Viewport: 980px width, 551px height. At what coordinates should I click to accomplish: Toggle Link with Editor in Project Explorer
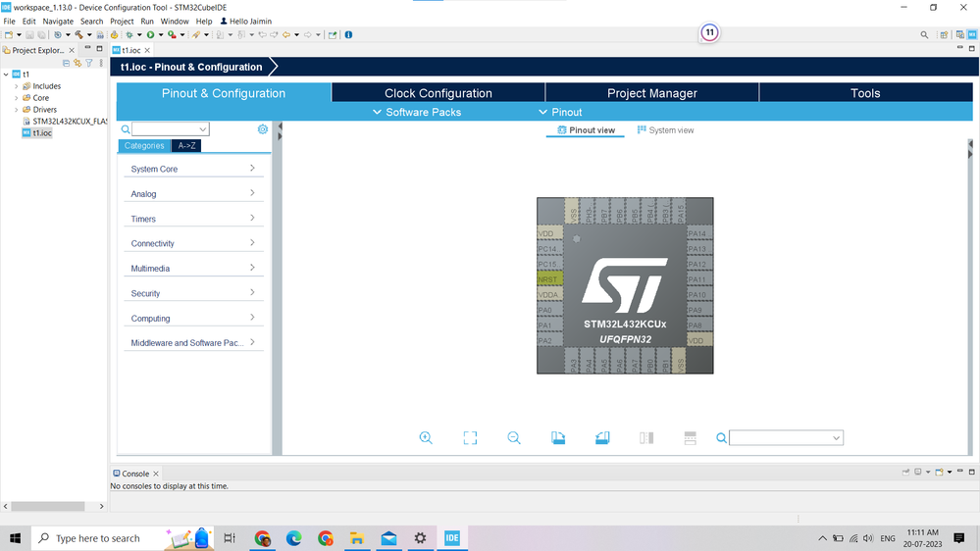77,63
